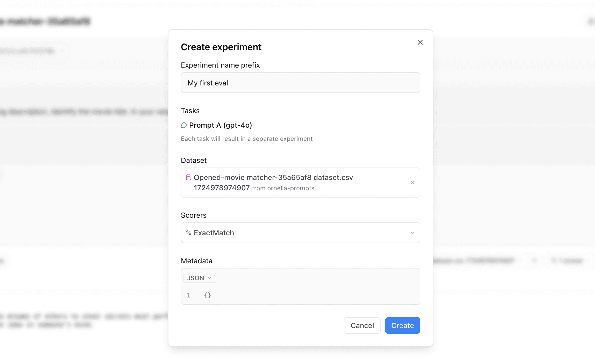Viewport: 595px width, 364px height.
Task: Open the JSON format dropdown in Metadata
Action: pyautogui.click(x=199, y=278)
